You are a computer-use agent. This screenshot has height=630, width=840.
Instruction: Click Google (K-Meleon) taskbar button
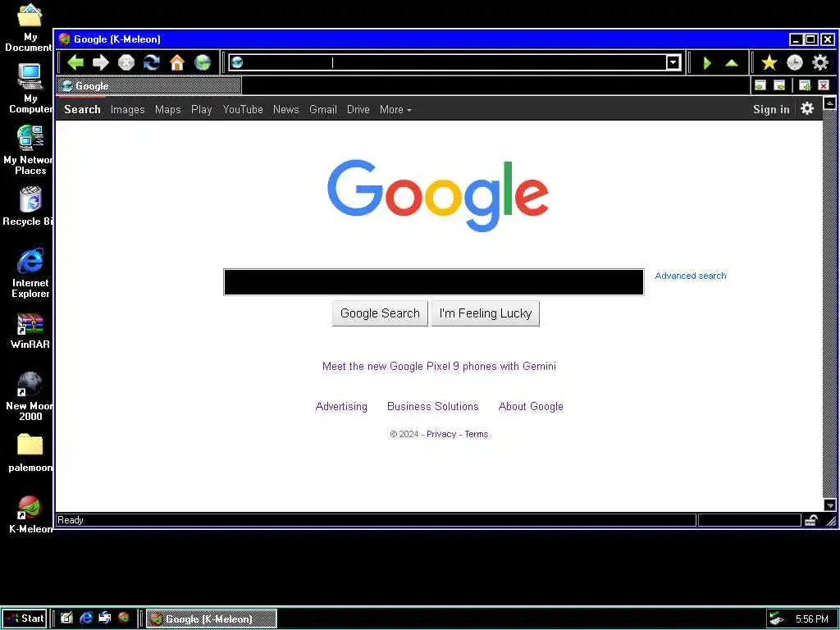[x=211, y=619]
